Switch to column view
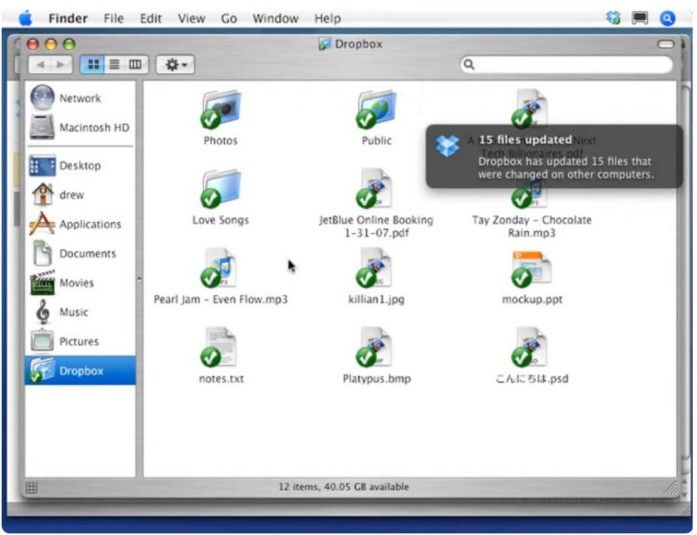The width and height of the screenshot is (697, 535). click(136, 65)
